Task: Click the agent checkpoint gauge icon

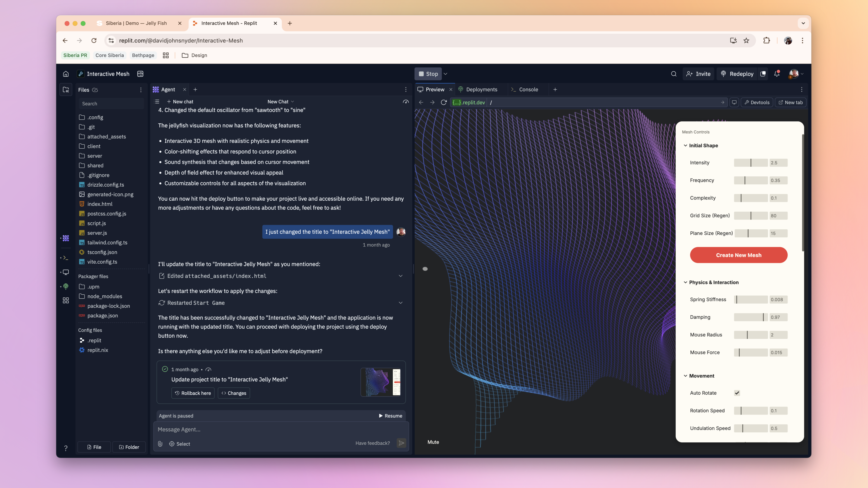Action: coord(406,102)
